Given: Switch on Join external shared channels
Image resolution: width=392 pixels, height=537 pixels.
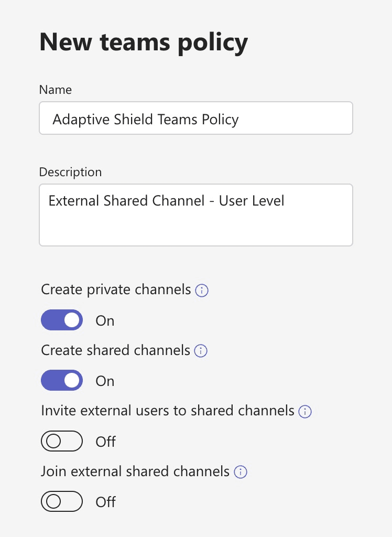Looking at the screenshot, I should [x=62, y=502].
